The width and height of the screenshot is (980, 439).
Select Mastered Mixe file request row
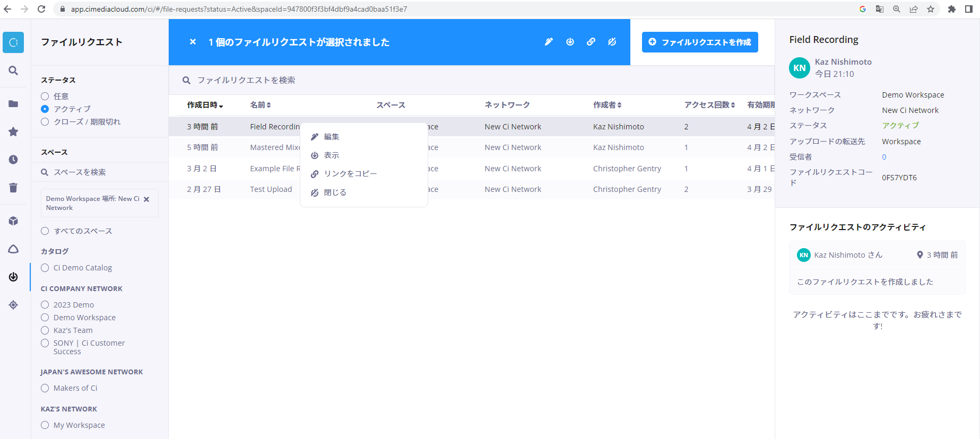tap(472, 147)
